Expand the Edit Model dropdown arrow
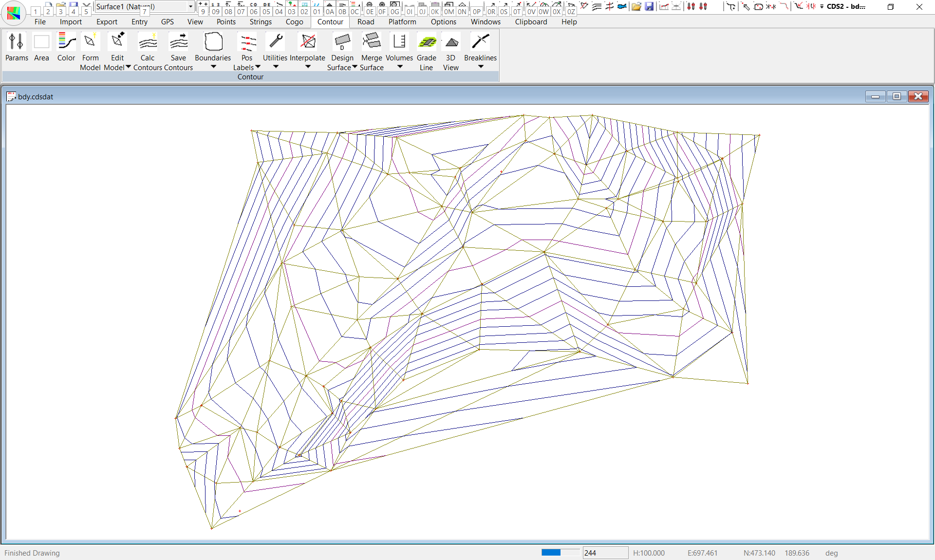 [x=129, y=67]
